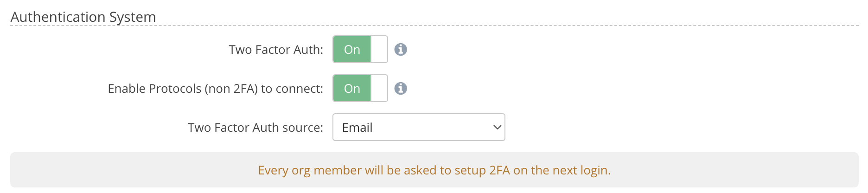Click the grey notice banner background

pyautogui.click(x=116, y=170)
